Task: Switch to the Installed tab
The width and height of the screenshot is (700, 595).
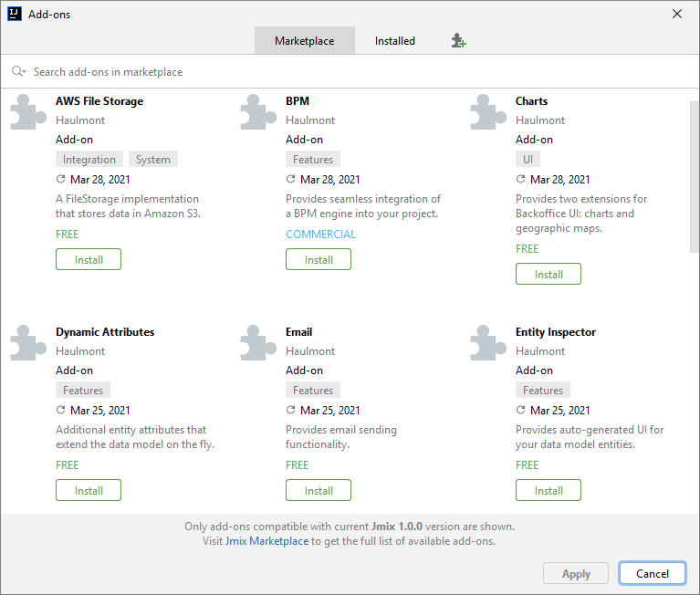Action: tap(394, 41)
